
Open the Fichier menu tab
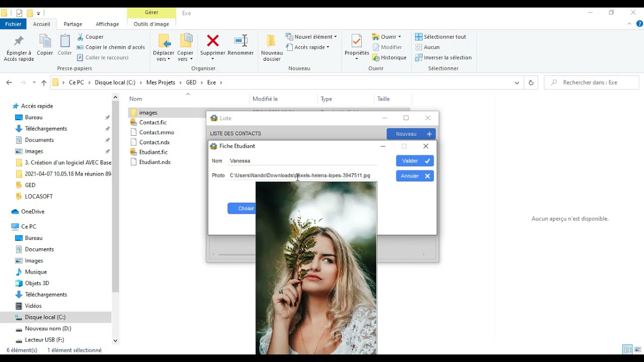coord(13,24)
